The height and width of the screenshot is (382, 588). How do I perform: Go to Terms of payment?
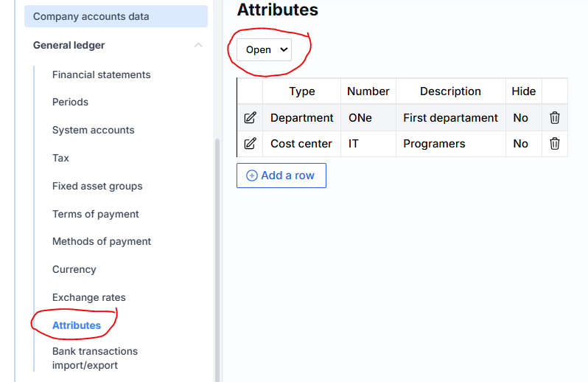[95, 214]
